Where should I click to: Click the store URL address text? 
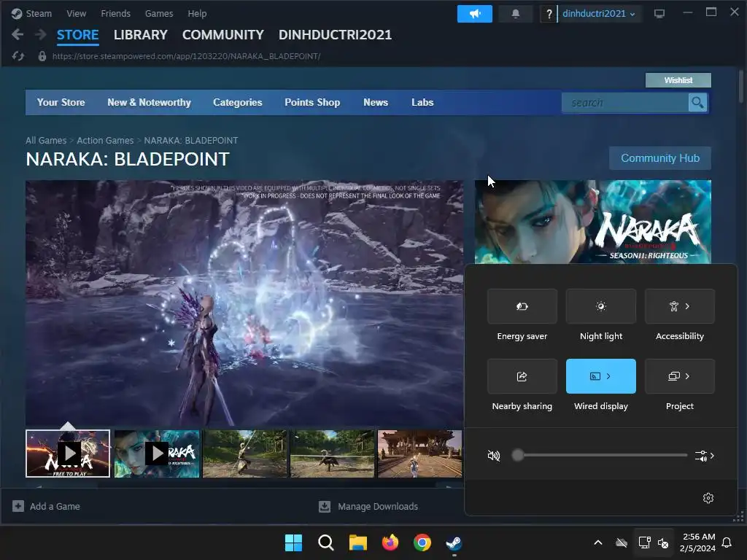[x=186, y=56]
